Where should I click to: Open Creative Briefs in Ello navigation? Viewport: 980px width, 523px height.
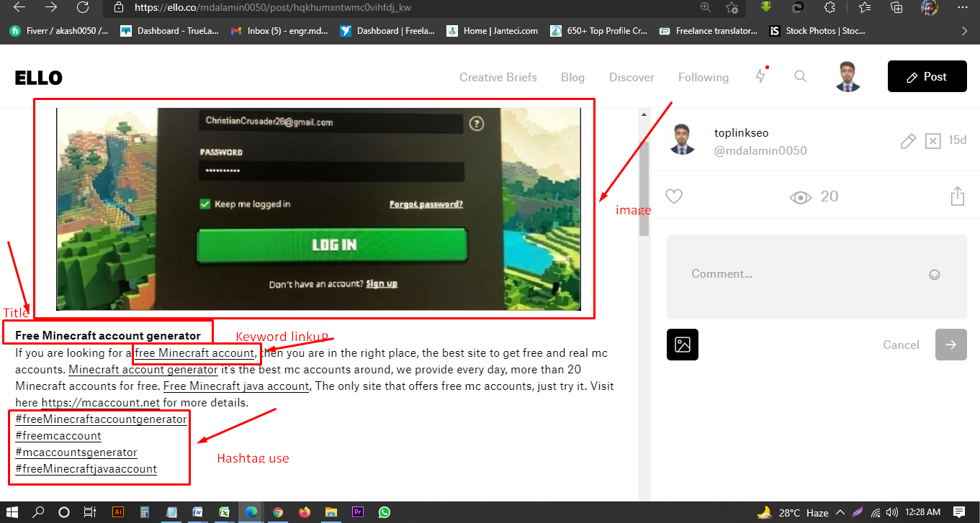click(498, 78)
